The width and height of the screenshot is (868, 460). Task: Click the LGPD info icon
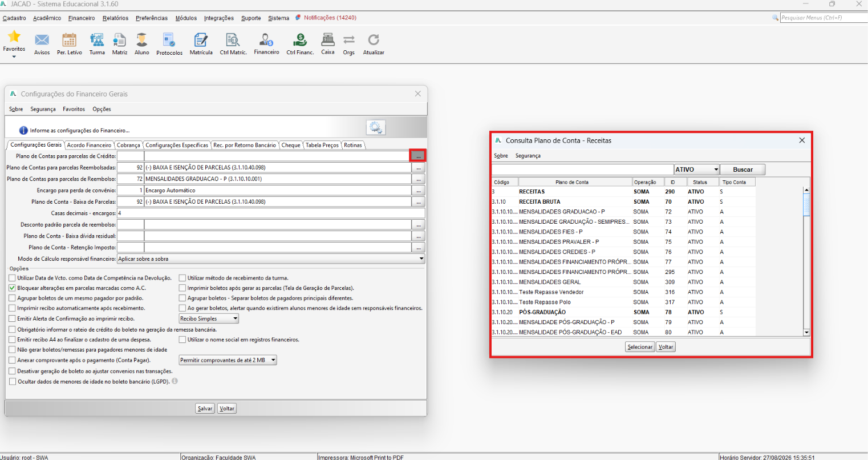click(175, 381)
